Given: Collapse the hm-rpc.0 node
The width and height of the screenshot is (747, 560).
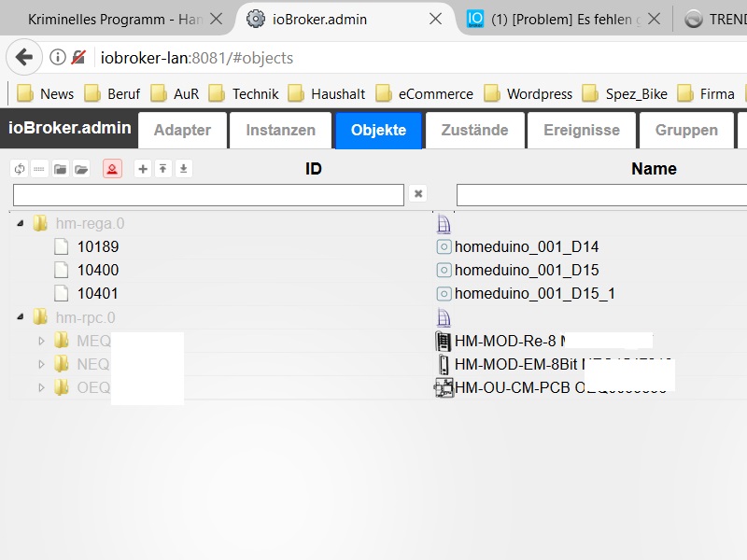Looking at the screenshot, I should [21, 316].
